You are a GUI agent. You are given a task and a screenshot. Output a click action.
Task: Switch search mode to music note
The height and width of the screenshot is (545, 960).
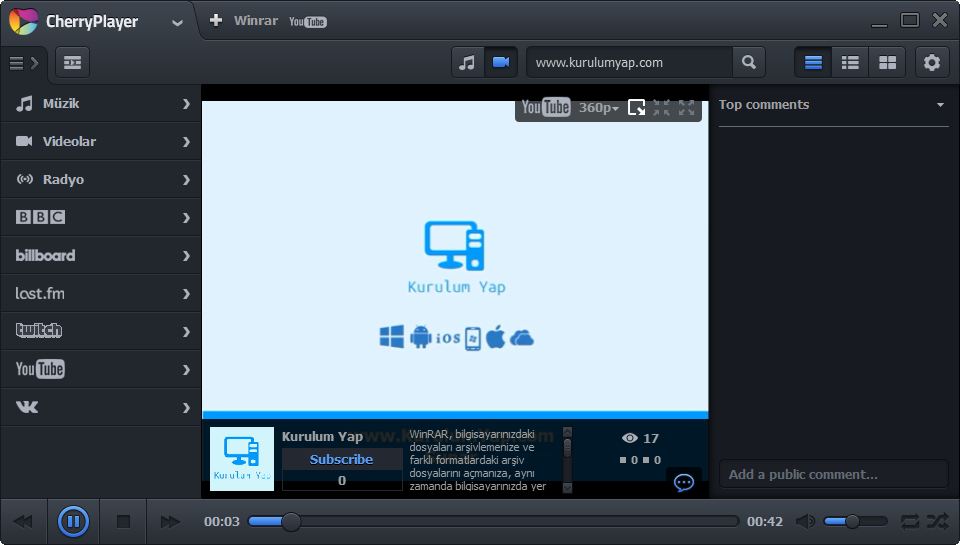coord(467,62)
